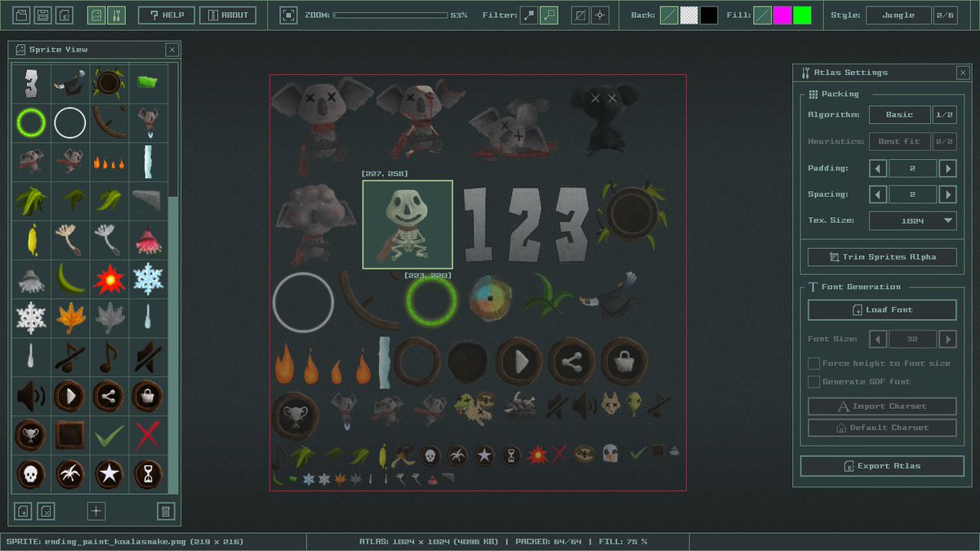Screen dimensions: 980x551
Task: Open an atlas file with the folder icon
Action: click(x=22, y=14)
